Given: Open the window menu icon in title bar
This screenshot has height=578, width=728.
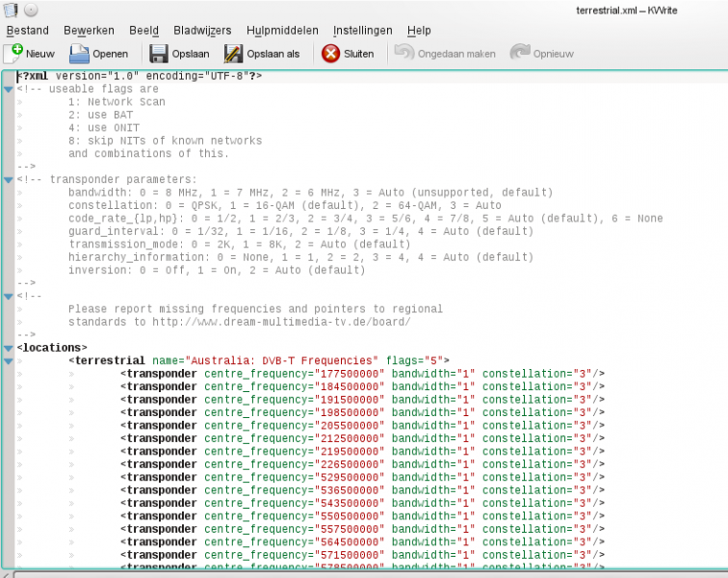Looking at the screenshot, I should point(10,10).
